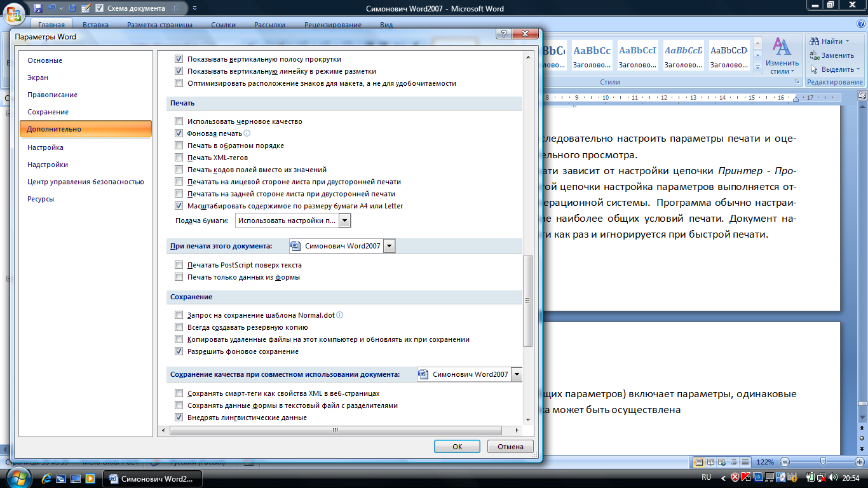Toggle the Схема документа checkbox
The height and width of the screenshot is (488, 868).
point(100,8)
